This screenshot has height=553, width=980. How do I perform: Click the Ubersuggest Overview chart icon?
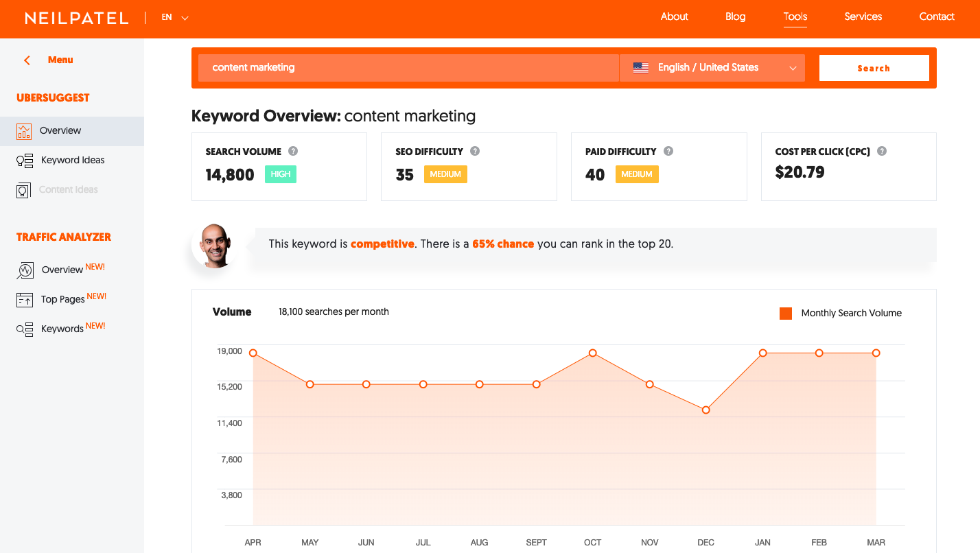[24, 131]
